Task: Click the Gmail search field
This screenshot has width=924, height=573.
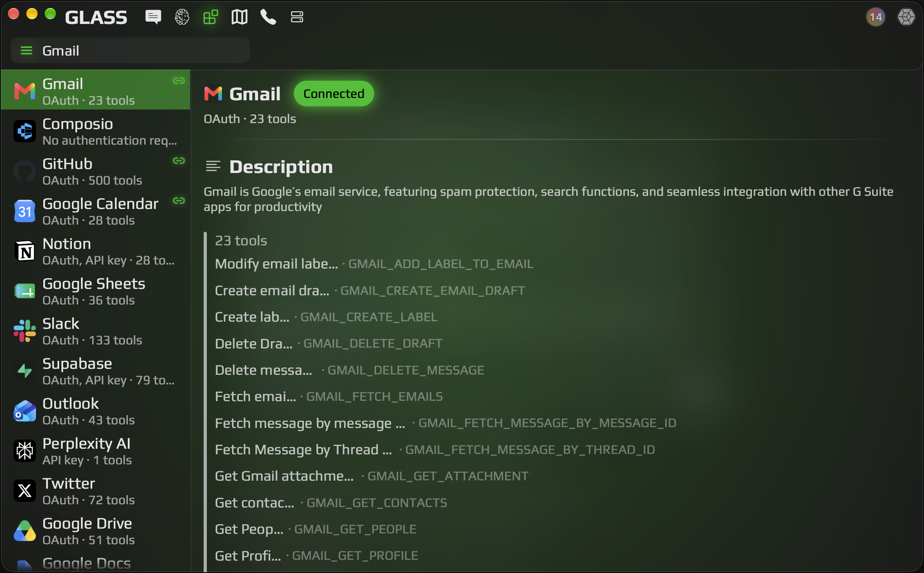Action: 130,51
